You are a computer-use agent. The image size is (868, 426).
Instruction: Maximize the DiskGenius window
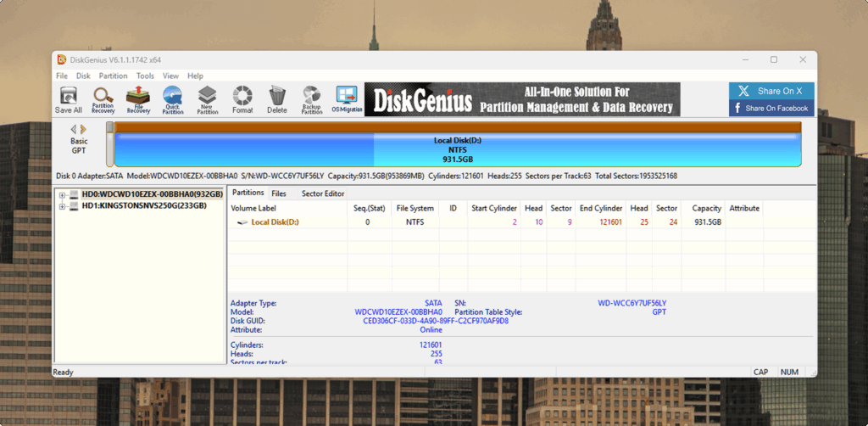tap(774, 60)
